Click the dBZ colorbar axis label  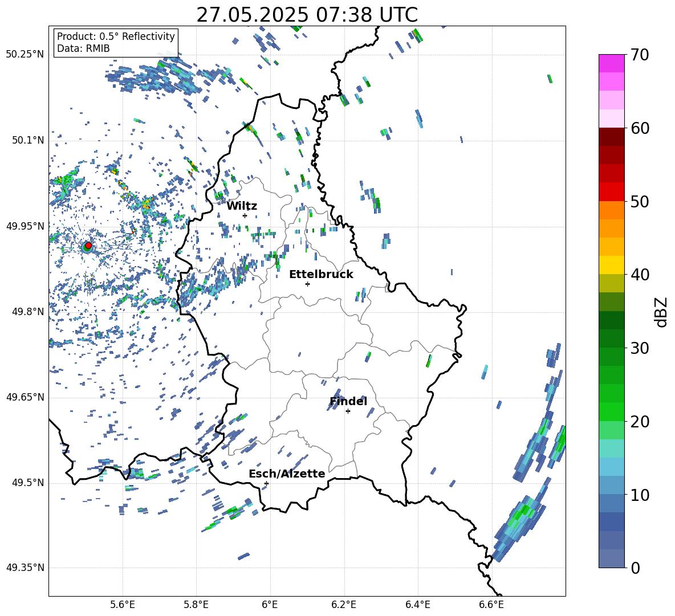(x=662, y=312)
